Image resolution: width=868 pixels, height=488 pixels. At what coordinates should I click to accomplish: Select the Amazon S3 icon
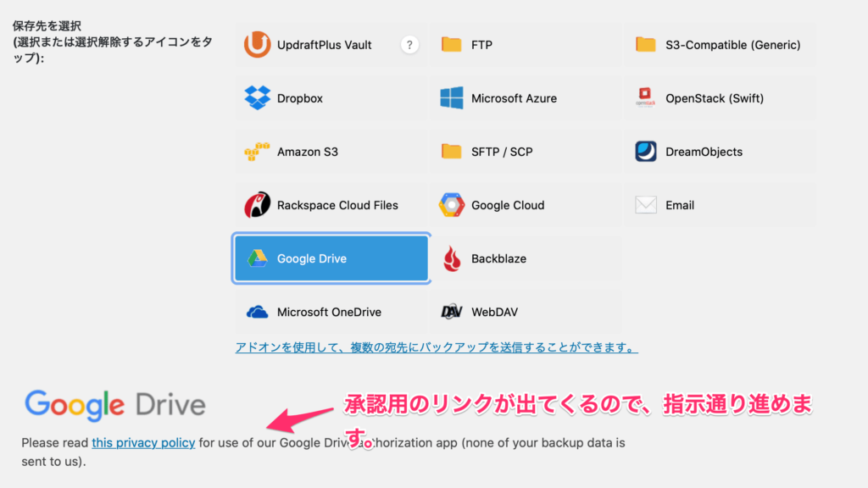258,152
